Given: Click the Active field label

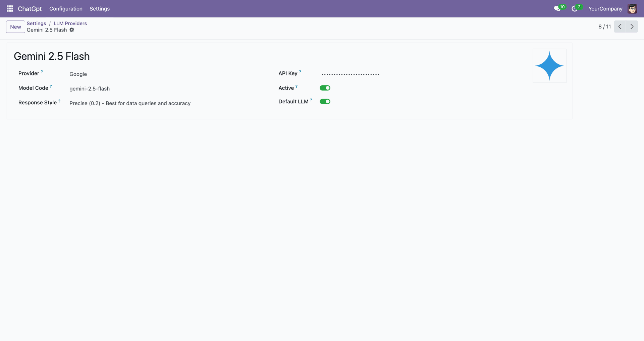Looking at the screenshot, I should [x=286, y=88].
